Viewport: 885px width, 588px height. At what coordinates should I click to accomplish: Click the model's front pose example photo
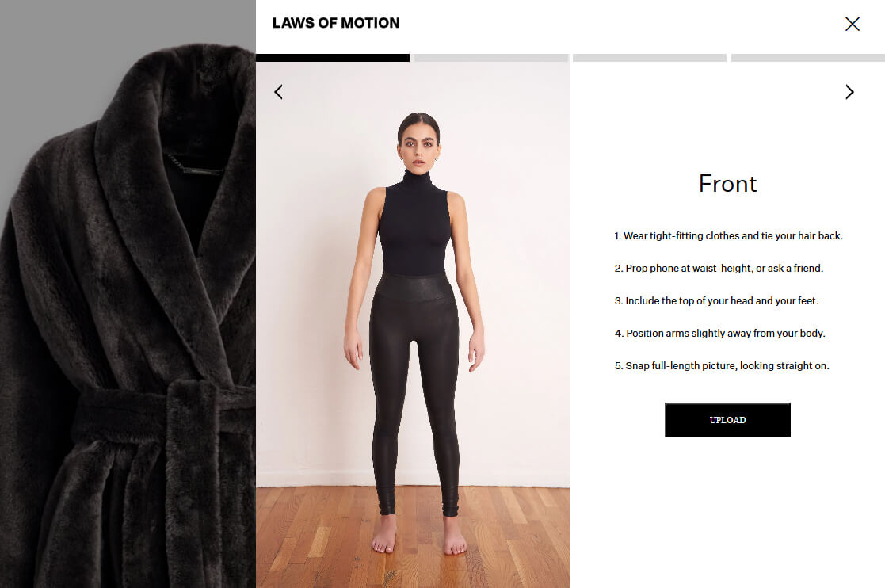(413, 324)
